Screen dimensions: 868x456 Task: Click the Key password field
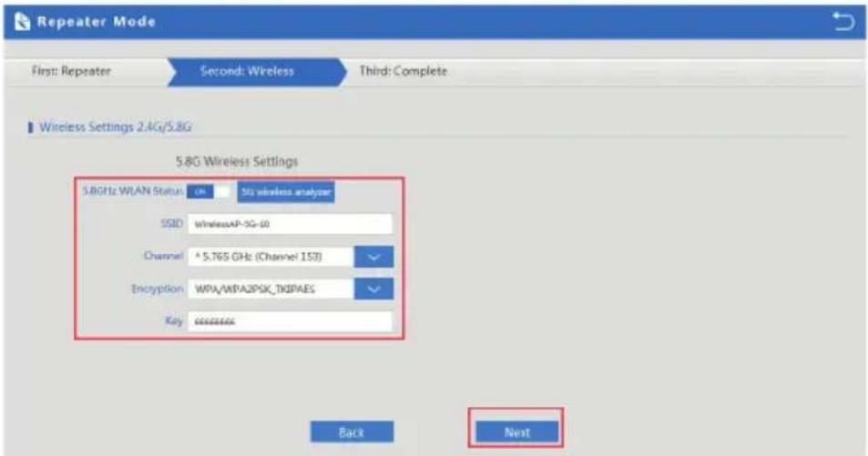click(x=290, y=321)
